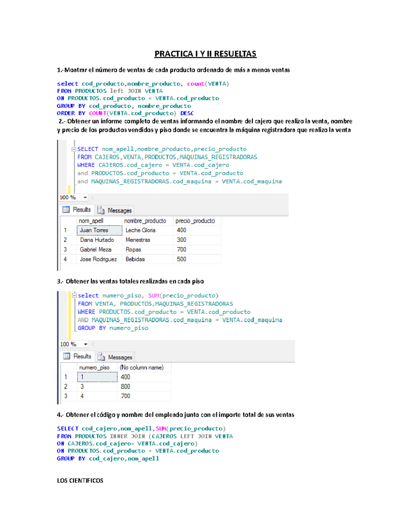411x532 pixels.
Task: Open the 100 % zoom dropdown under the CAJEROS query
Action: (x=85, y=198)
